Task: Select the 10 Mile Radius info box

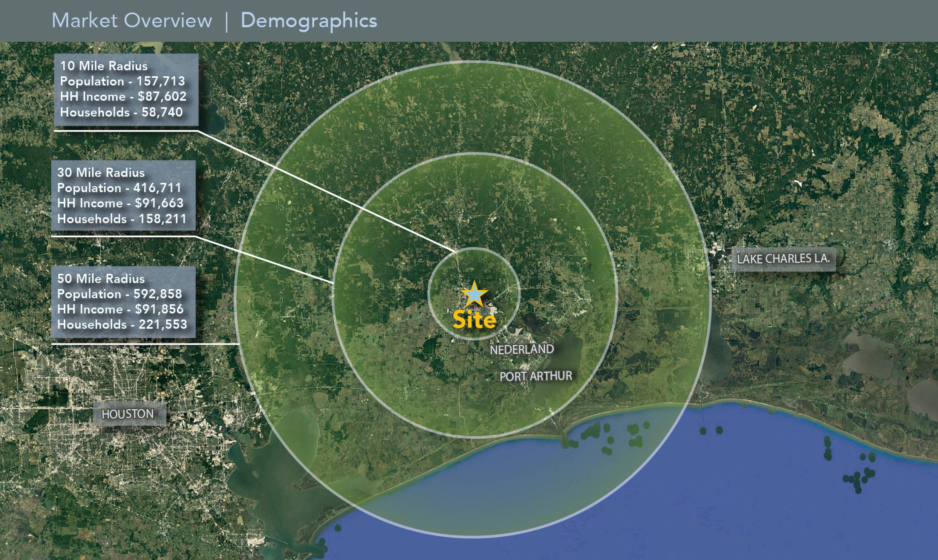Action: coord(126,89)
